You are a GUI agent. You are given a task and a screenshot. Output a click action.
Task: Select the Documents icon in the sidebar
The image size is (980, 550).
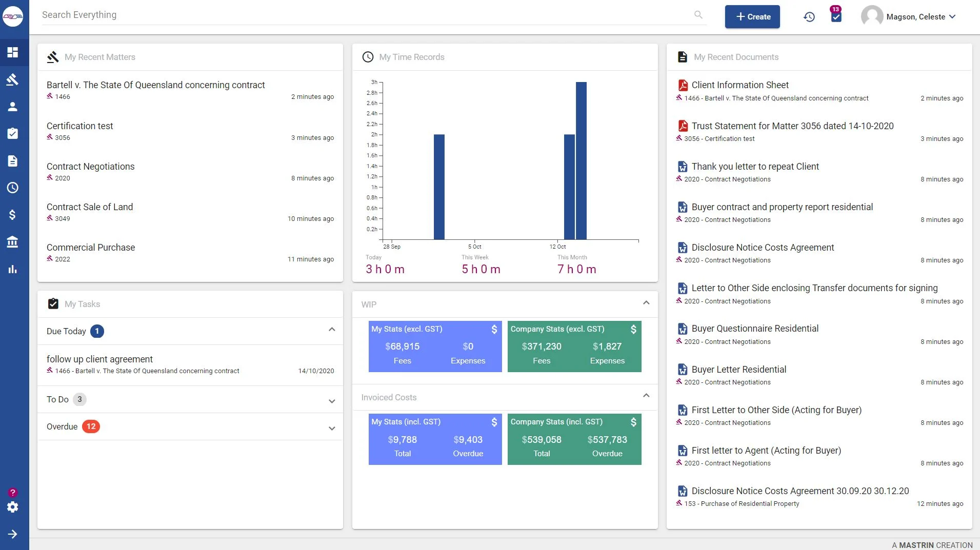(x=12, y=160)
